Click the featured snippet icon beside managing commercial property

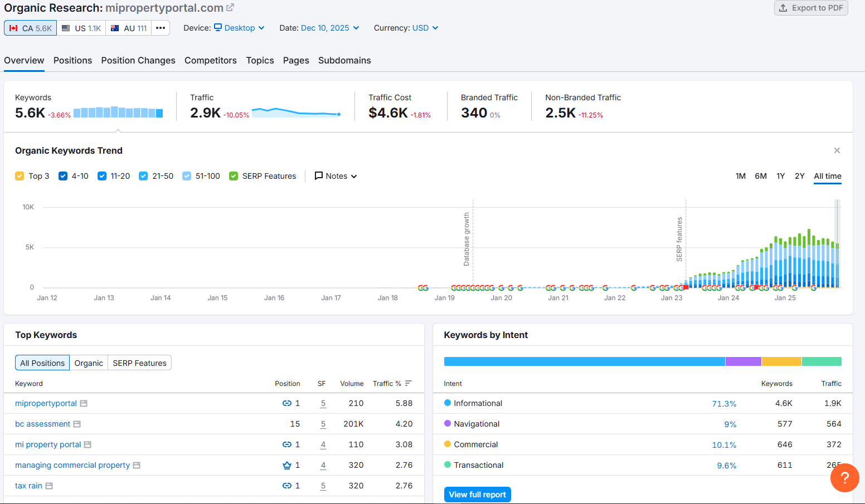286,465
